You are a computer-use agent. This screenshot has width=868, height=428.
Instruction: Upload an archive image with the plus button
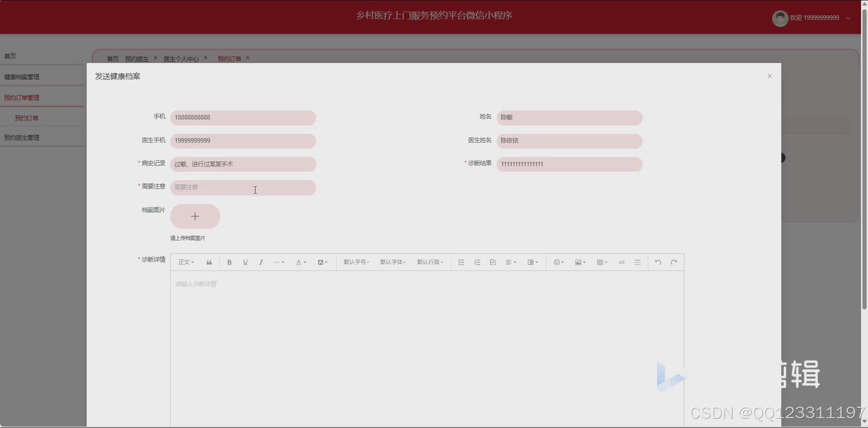coord(195,216)
